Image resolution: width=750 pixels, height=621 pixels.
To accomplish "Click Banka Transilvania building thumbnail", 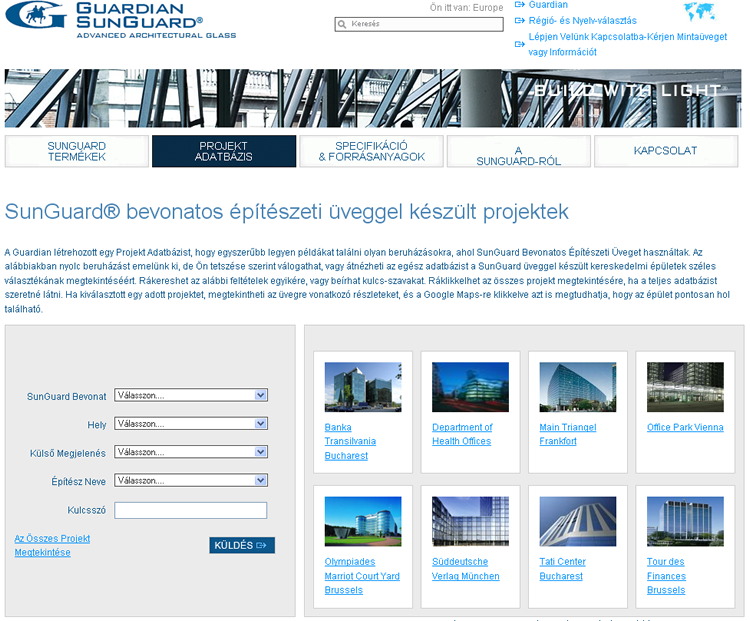I will coord(363,387).
